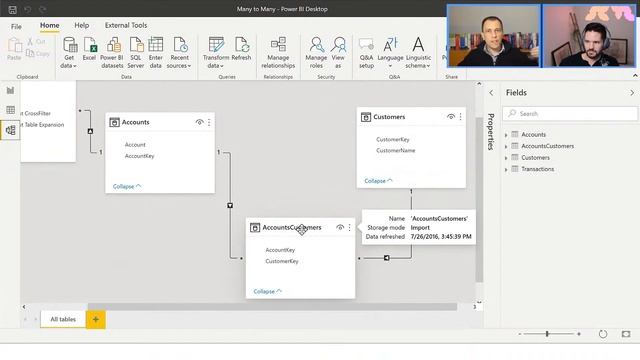Open Get data
Screen dimensions: 640x360
point(69,52)
